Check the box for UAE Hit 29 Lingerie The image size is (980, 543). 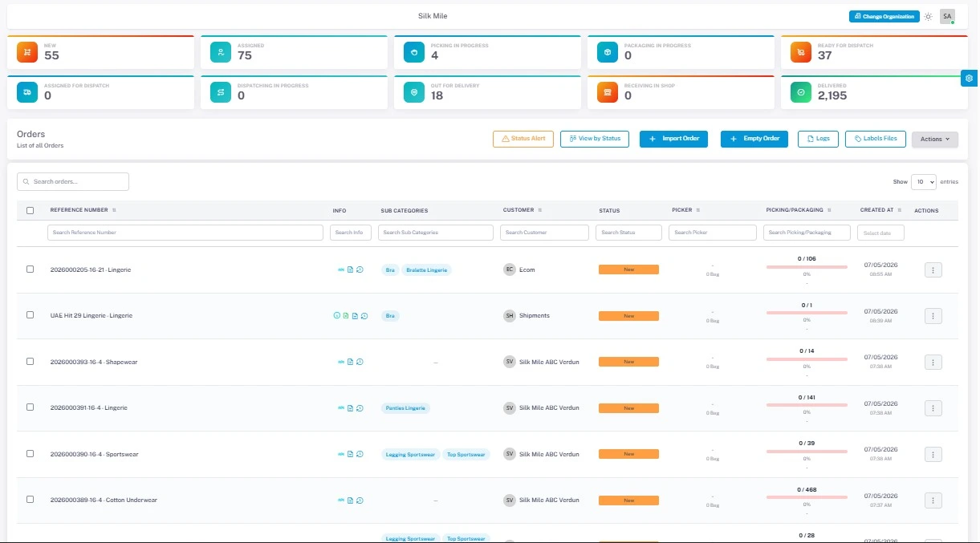coord(30,315)
